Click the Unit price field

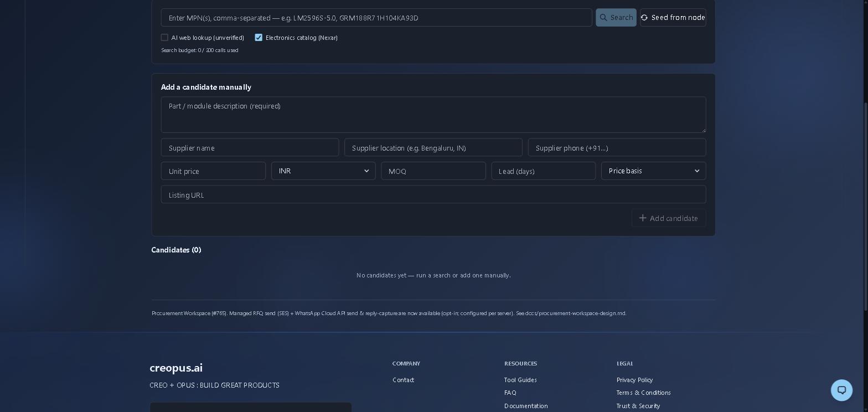pyautogui.click(x=213, y=171)
